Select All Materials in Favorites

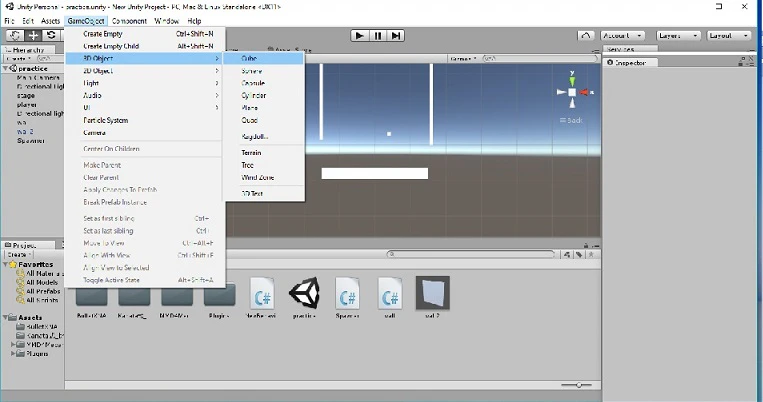40,273
